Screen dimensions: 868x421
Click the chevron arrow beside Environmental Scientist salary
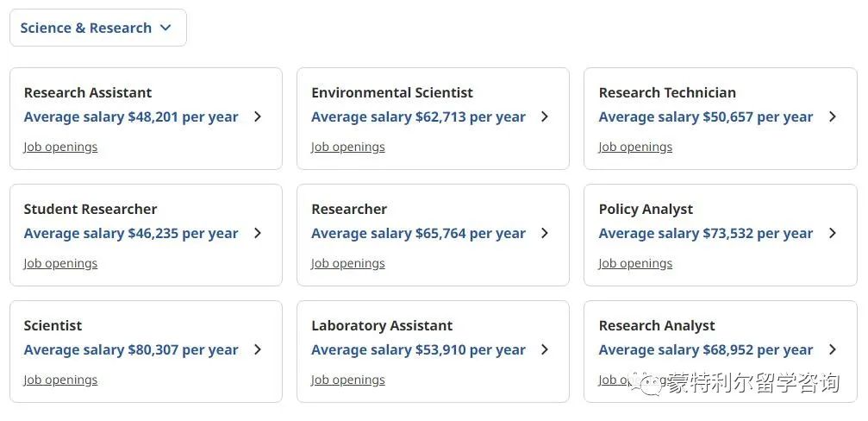tap(545, 116)
